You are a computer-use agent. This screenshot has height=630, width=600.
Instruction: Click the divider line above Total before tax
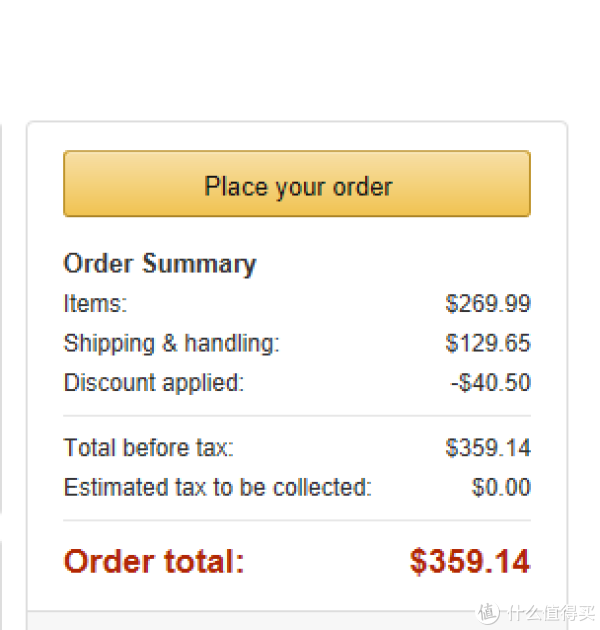point(297,416)
